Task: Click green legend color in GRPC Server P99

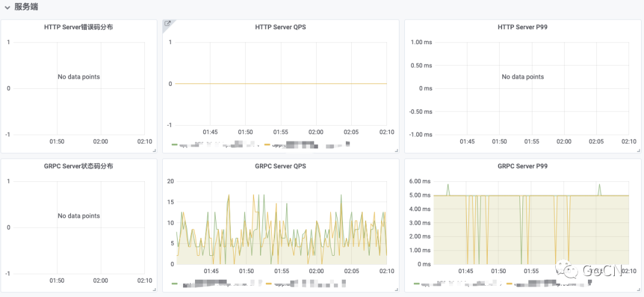Action: click(416, 283)
